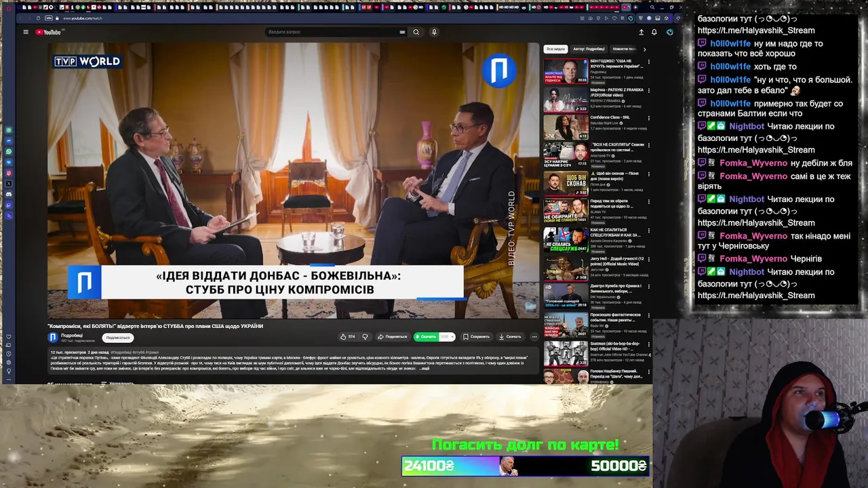
Task: Click the browser address bar URL
Action: [x=83, y=18]
